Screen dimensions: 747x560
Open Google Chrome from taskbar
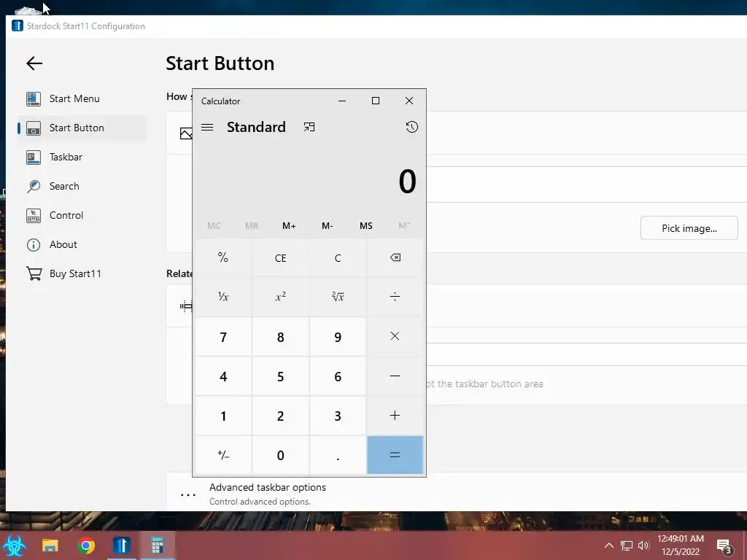pos(86,545)
